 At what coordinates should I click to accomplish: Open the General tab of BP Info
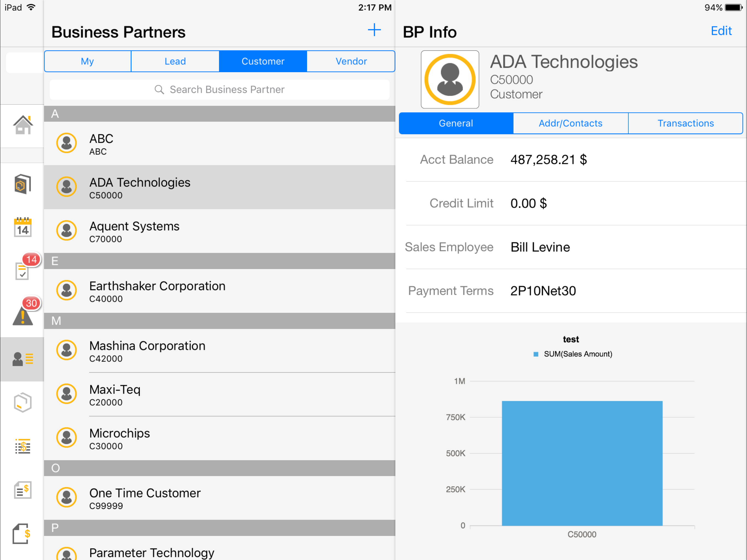[456, 123]
